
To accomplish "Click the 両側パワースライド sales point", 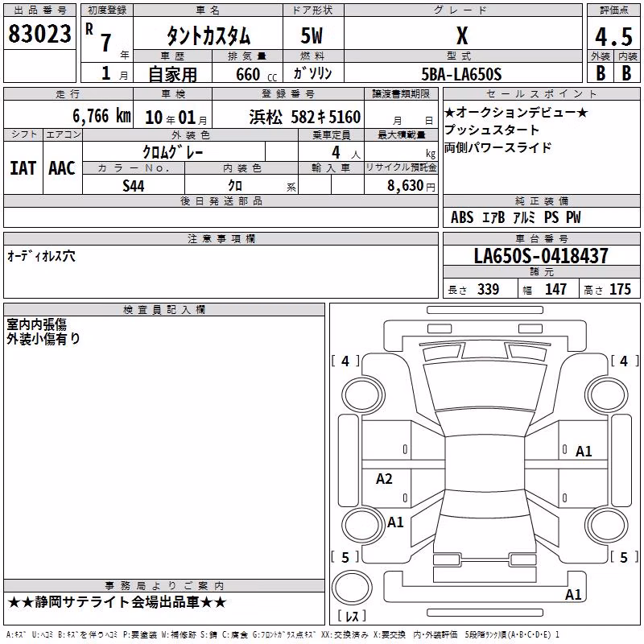I will (x=497, y=147).
